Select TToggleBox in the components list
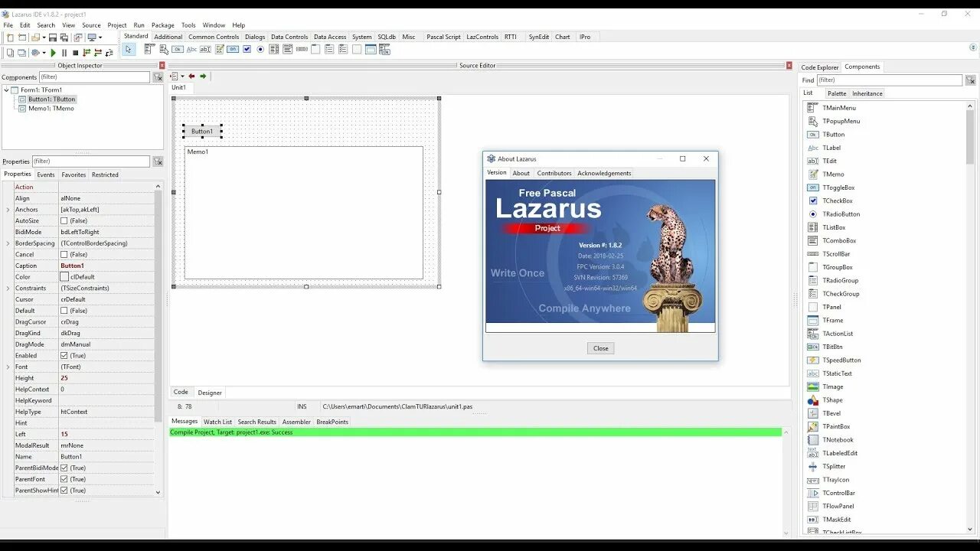This screenshot has height=551, width=980. coord(838,187)
